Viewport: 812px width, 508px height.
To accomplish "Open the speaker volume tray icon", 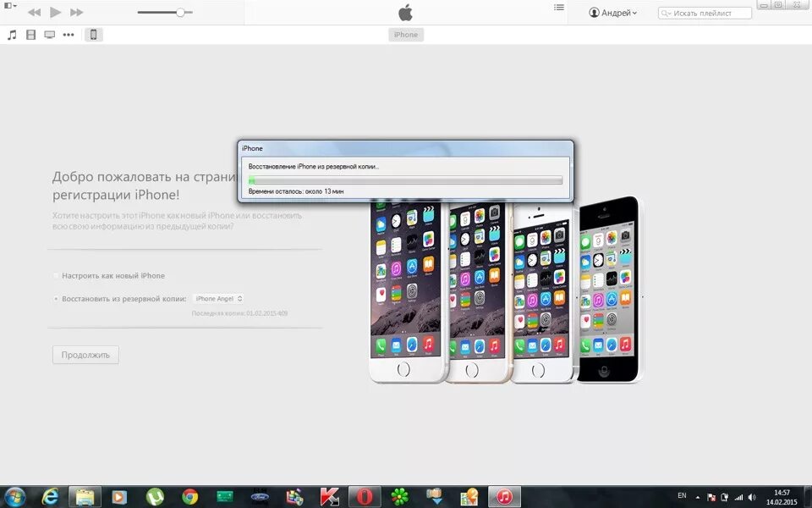I will point(752,498).
